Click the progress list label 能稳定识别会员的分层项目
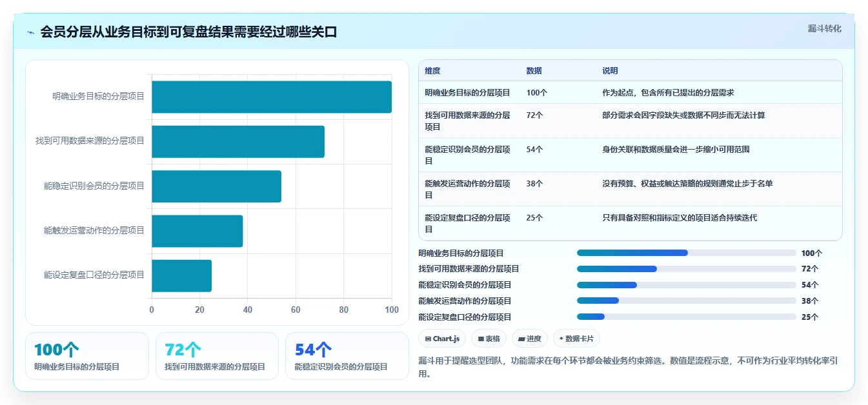 [x=465, y=285]
